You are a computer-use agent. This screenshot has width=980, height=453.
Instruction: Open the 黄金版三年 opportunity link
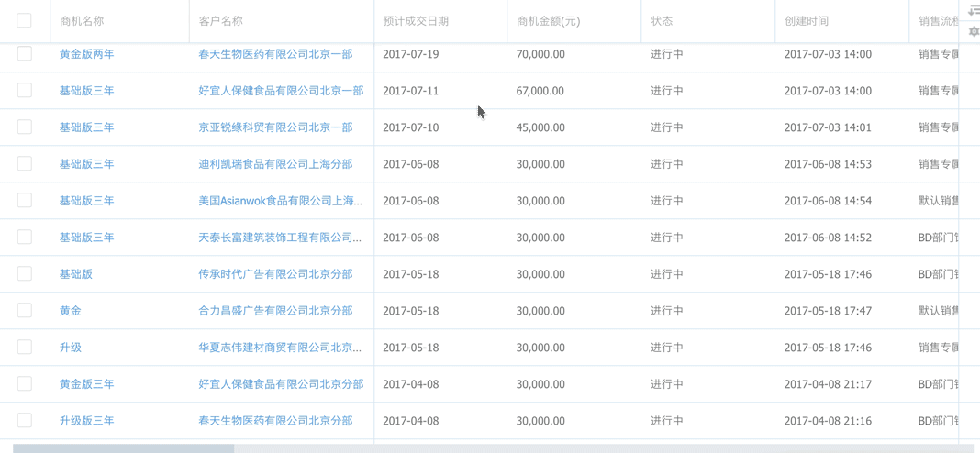[x=87, y=384]
